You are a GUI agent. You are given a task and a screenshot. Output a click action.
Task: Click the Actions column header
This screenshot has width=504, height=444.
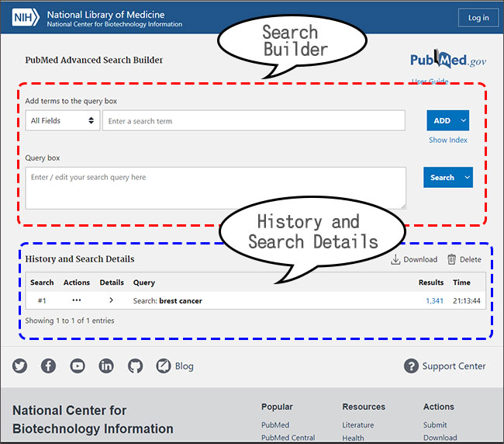[77, 283]
